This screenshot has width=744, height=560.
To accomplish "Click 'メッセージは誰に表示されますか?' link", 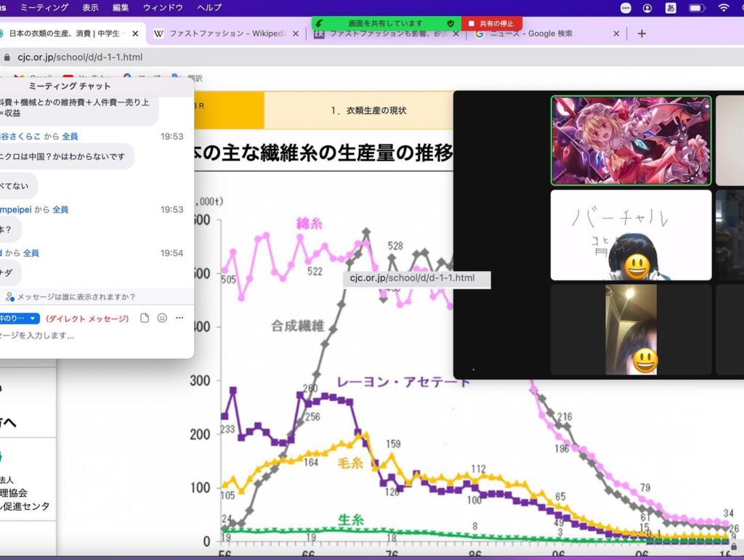I will [x=76, y=297].
